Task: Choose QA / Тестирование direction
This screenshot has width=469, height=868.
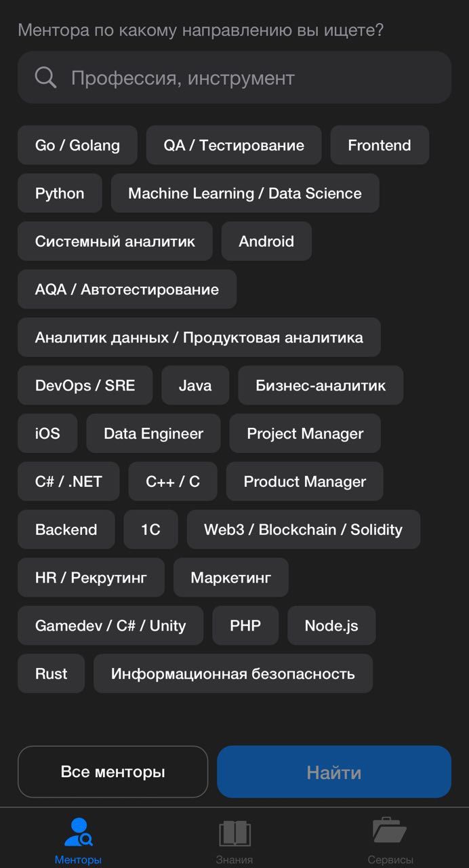Action: coord(233,144)
